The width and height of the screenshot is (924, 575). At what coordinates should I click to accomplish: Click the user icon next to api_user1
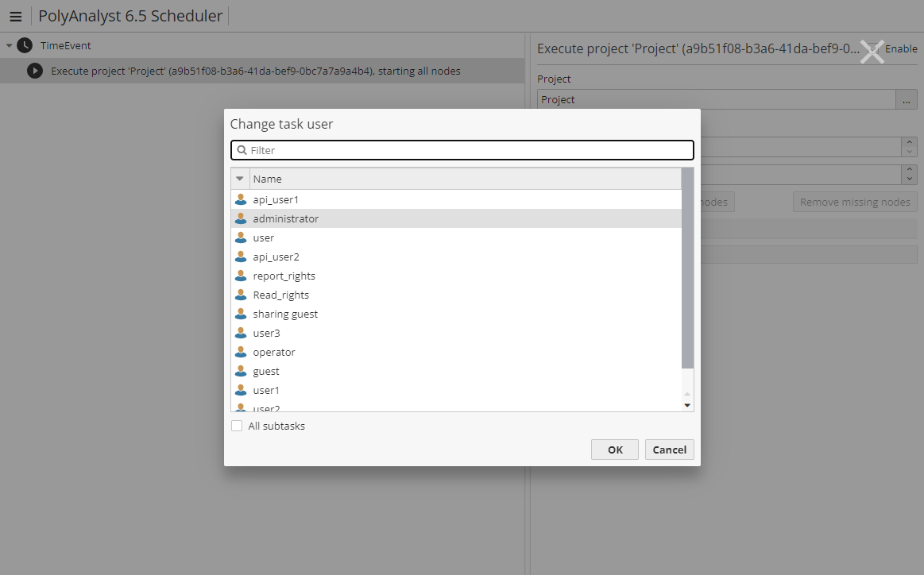tap(241, 199)
